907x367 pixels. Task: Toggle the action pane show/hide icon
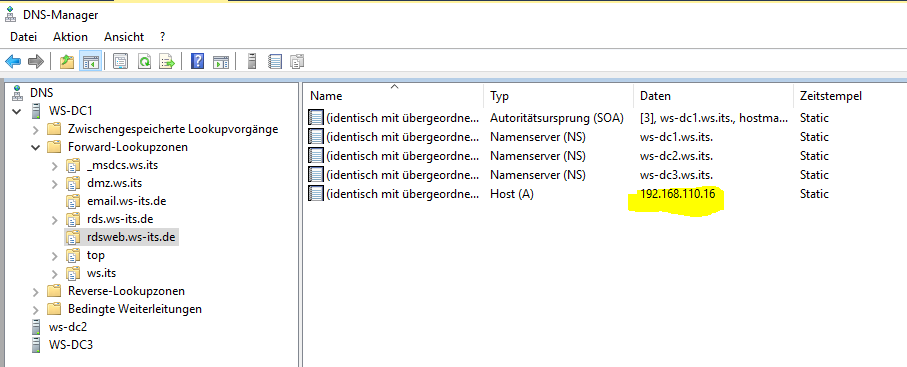click(221, 61)
